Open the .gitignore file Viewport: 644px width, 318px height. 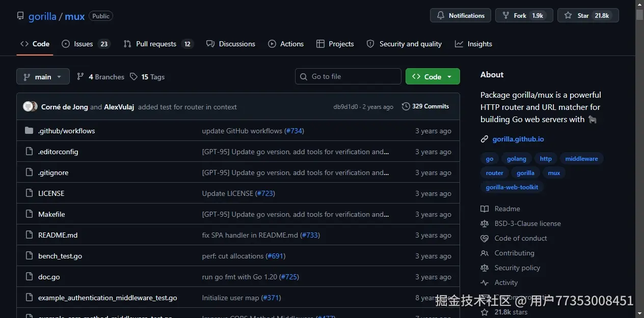click(53, 172)
